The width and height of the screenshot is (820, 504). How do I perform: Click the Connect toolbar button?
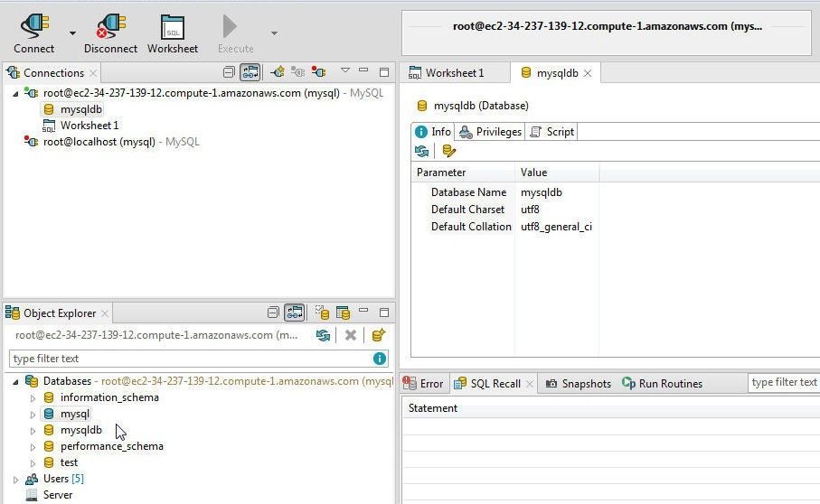click(34, 33)
